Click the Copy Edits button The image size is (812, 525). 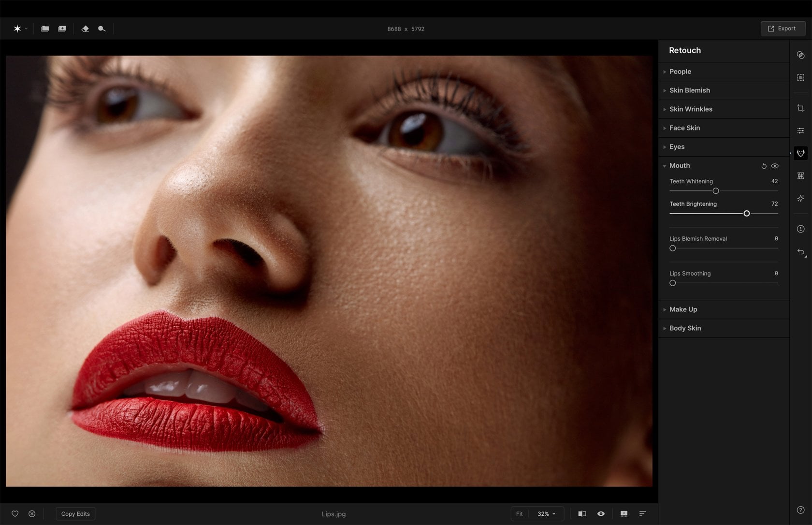point(75,514)
